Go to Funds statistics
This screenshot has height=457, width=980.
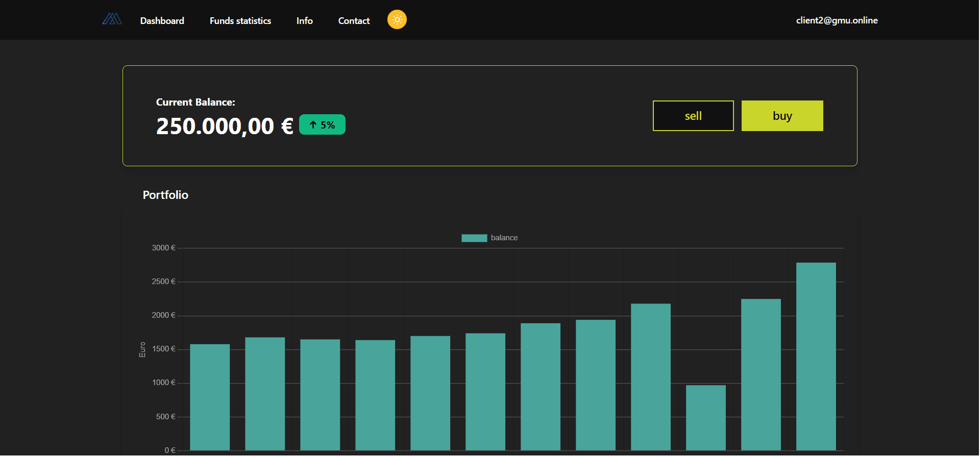coord(240,21)
